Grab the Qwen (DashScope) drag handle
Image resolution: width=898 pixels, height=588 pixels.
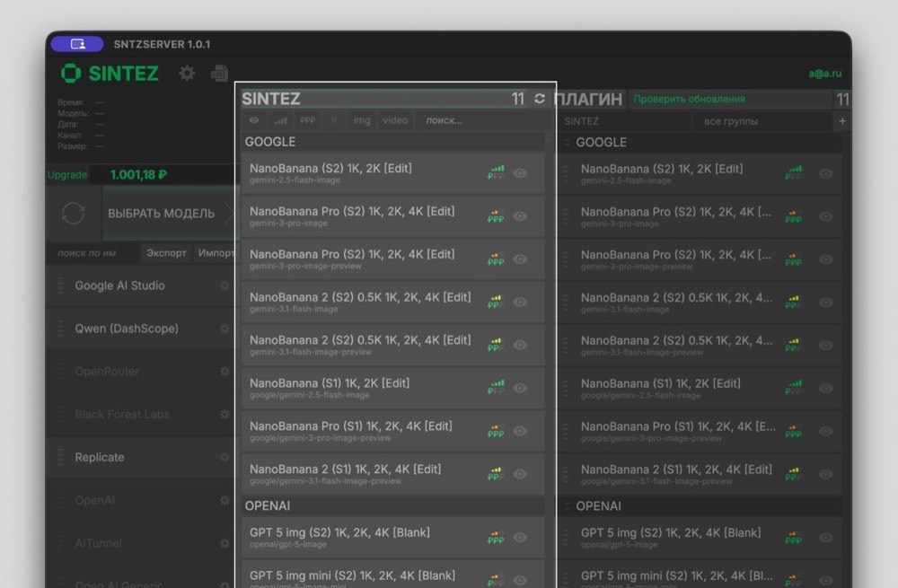pyautogui.click(x=60, y=328)
